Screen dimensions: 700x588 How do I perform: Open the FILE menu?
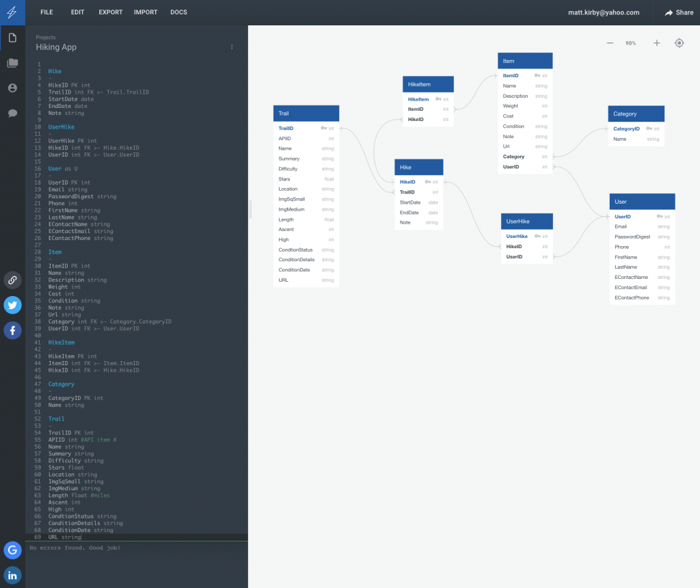(46, 12)
